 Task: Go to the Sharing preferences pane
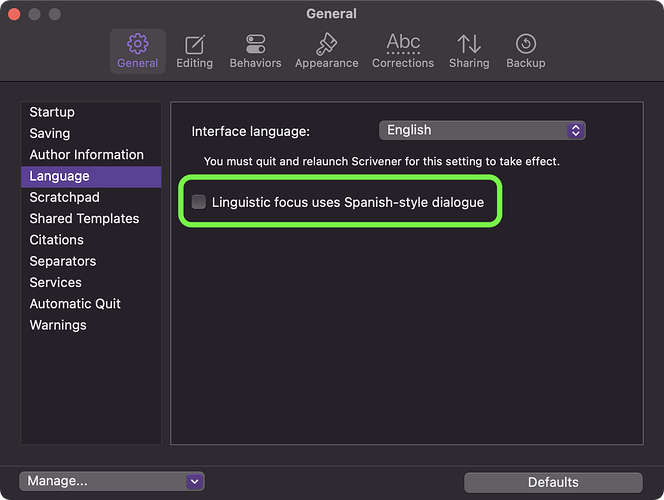pyautogui.click(x=469, y=45)
